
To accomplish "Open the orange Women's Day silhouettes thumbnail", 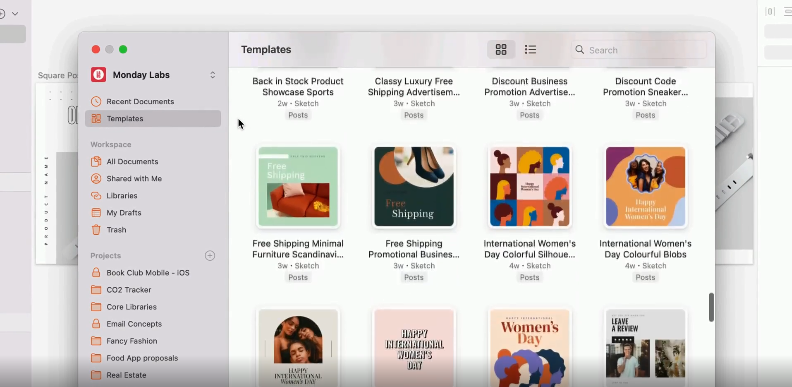I will tap(530, 348).
